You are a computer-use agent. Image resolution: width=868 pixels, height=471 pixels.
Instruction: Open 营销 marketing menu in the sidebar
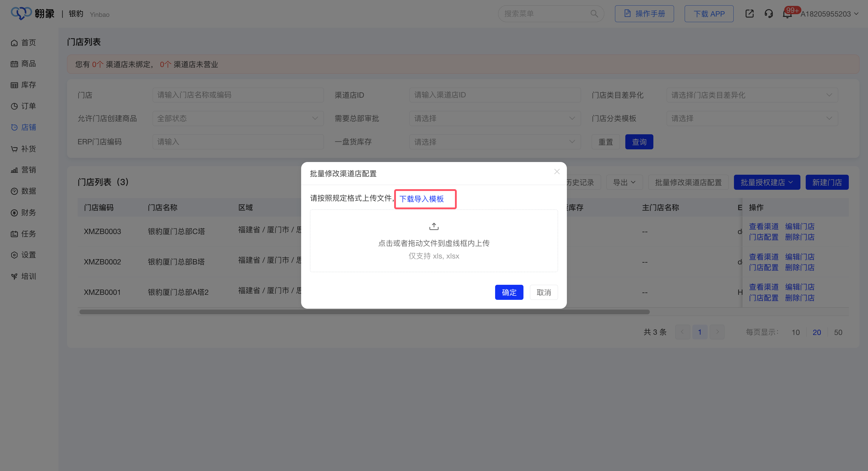click(x=24, y=170)
